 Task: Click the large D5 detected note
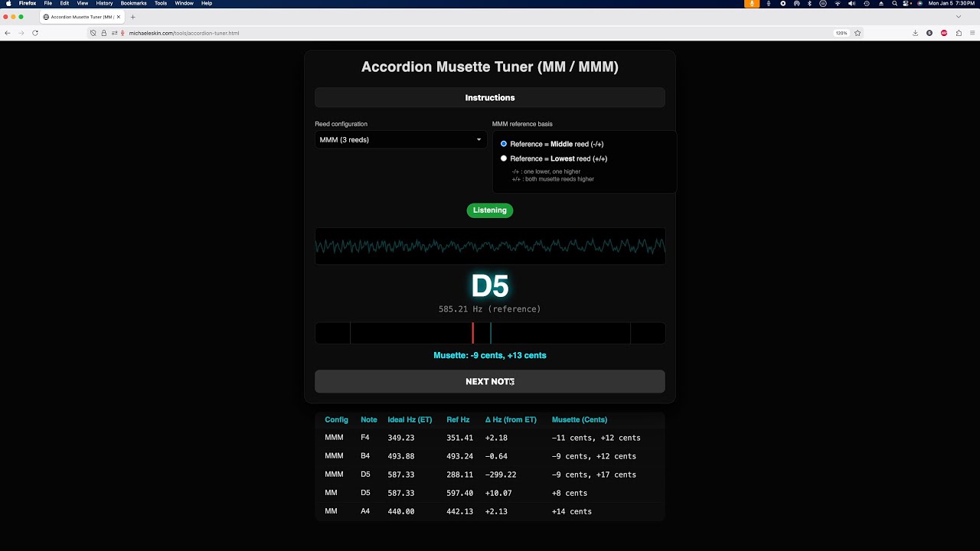pos(490,286)
